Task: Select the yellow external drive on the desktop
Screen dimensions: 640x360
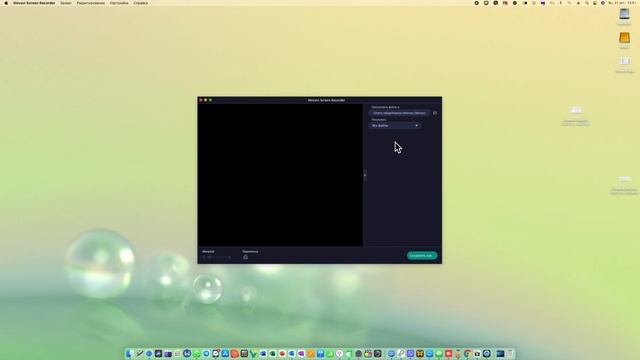Action: point(624,38)
